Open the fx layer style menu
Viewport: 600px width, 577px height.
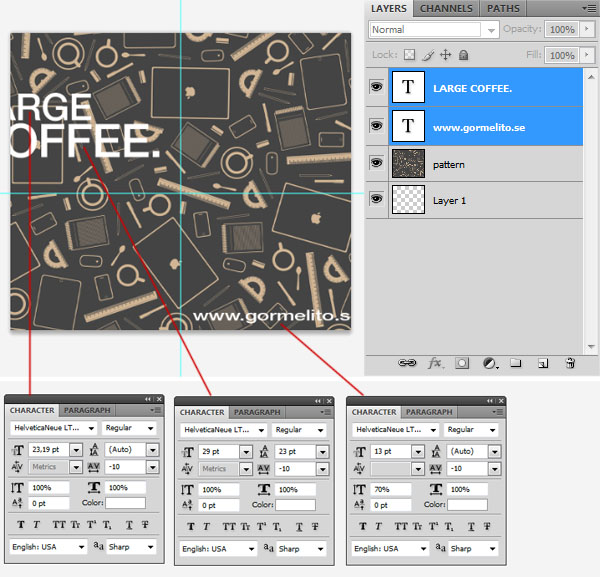[435, 363]
